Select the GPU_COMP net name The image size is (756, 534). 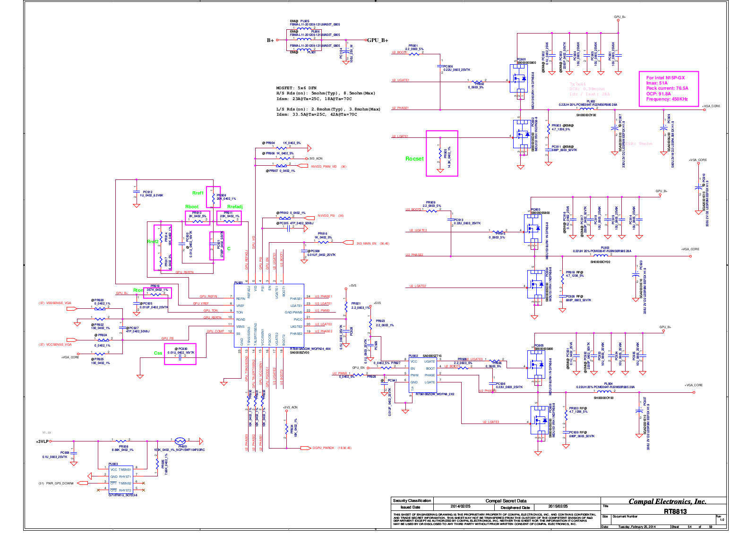(x=215, y=331)
